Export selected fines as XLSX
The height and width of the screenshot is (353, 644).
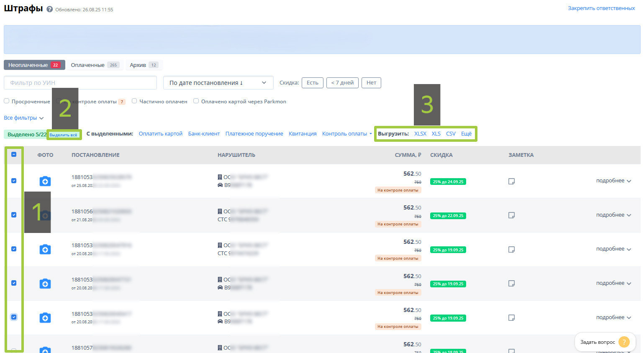click(x=420, y=134)
